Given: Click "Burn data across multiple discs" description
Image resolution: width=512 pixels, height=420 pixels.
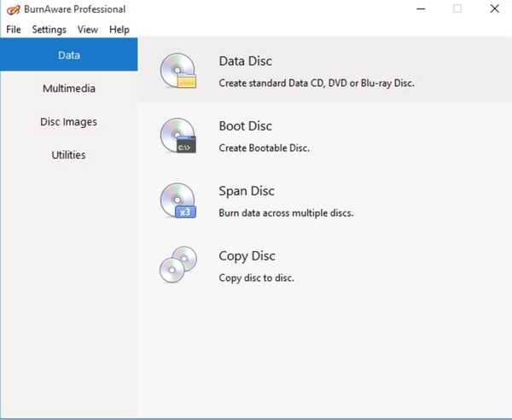Looking at the screenshot, I should [x=286, y=213].
